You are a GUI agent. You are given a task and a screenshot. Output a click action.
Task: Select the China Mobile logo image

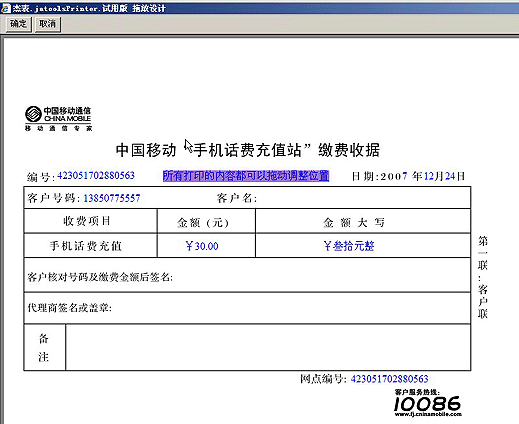[x=58, y=118]
